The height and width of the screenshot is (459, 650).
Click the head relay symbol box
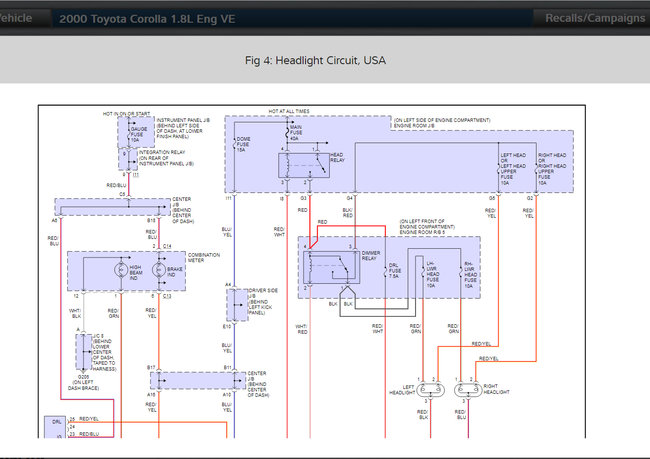[x=304, y=165]
